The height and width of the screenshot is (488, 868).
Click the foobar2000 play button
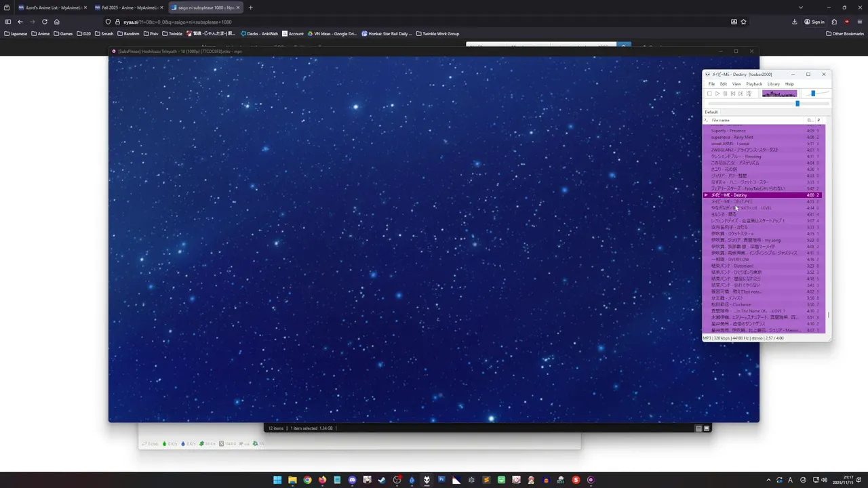(717, 94)
